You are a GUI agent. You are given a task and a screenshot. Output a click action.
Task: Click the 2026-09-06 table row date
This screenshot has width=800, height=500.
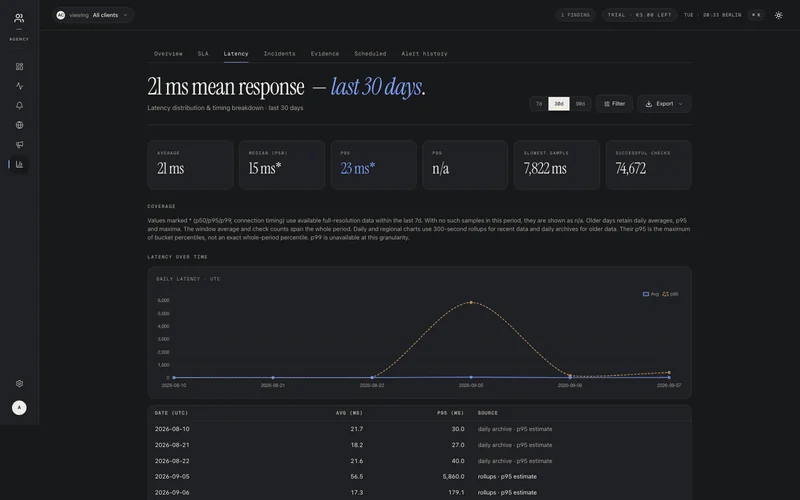172,492
